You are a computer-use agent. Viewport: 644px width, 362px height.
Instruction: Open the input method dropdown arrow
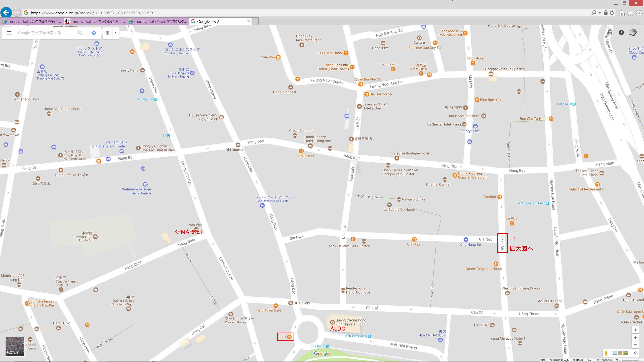115,33
